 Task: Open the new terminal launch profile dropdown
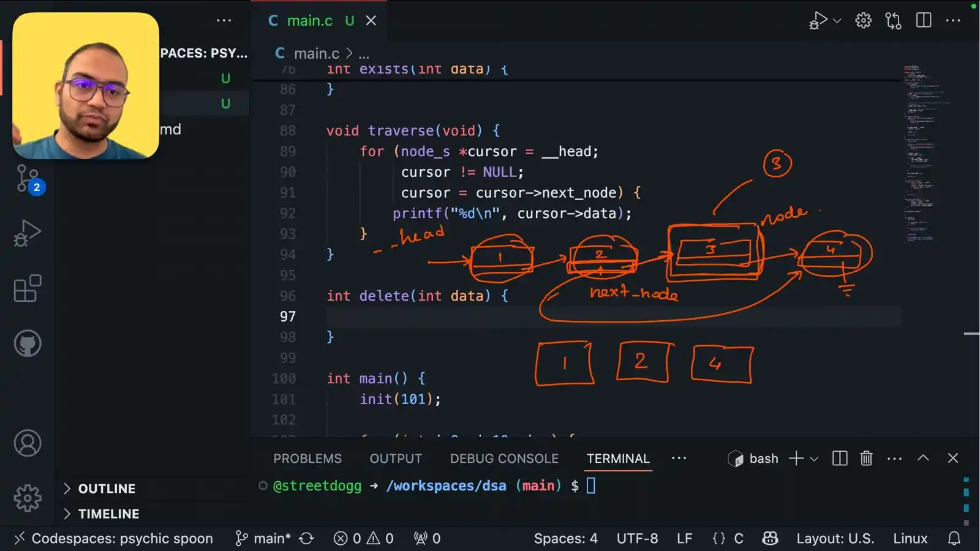click(814, 459)
